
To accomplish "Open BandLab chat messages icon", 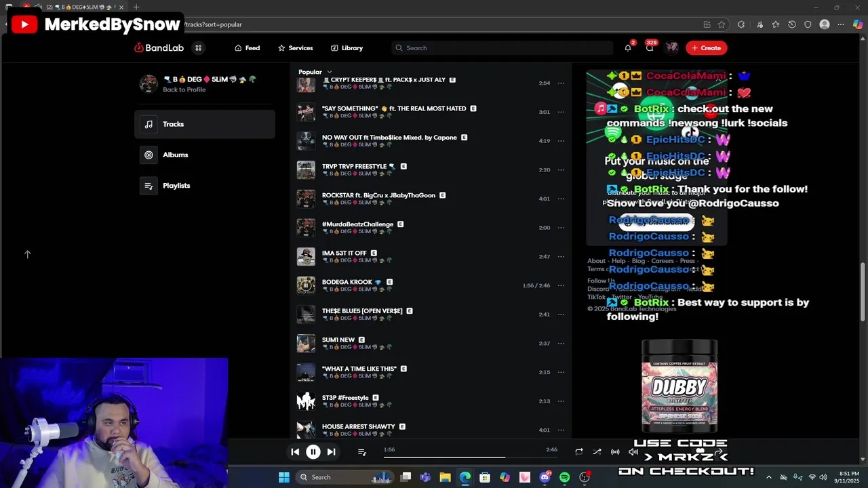I will 650,47.
